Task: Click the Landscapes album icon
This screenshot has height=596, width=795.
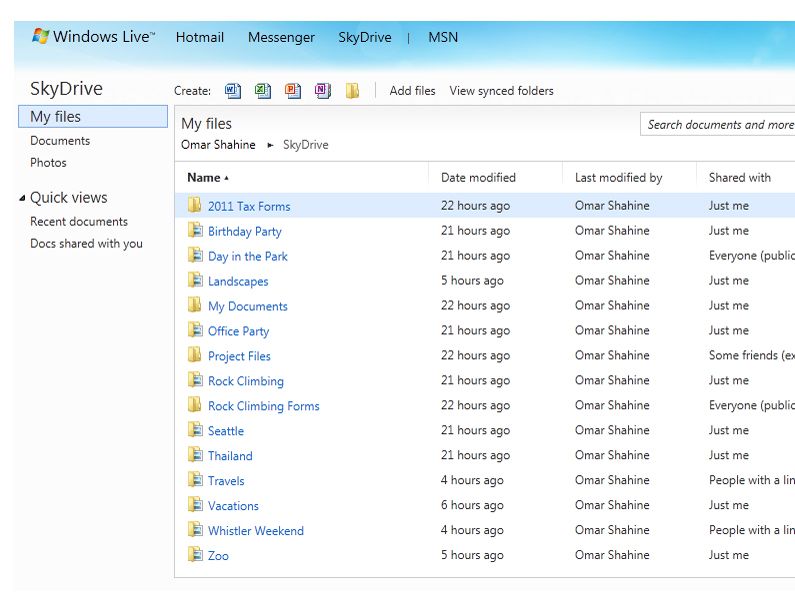Action: tap(195, 280)
